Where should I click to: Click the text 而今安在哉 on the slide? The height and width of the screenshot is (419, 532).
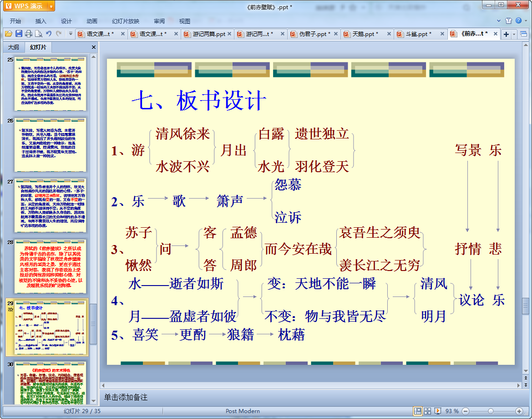point(298,249)
